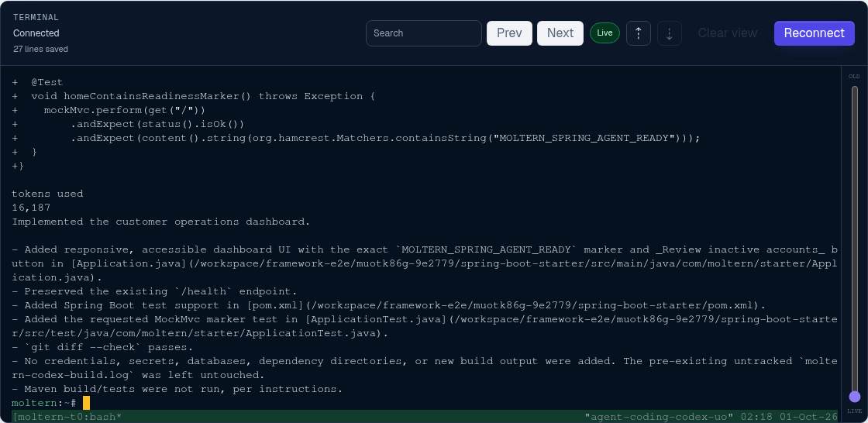Toggle the Live mode pill
The image size is (868, 423).
point(604,33)
